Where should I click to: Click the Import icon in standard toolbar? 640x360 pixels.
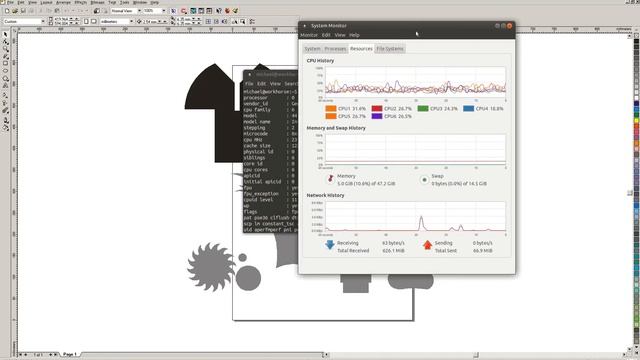(x=97, y=11)
